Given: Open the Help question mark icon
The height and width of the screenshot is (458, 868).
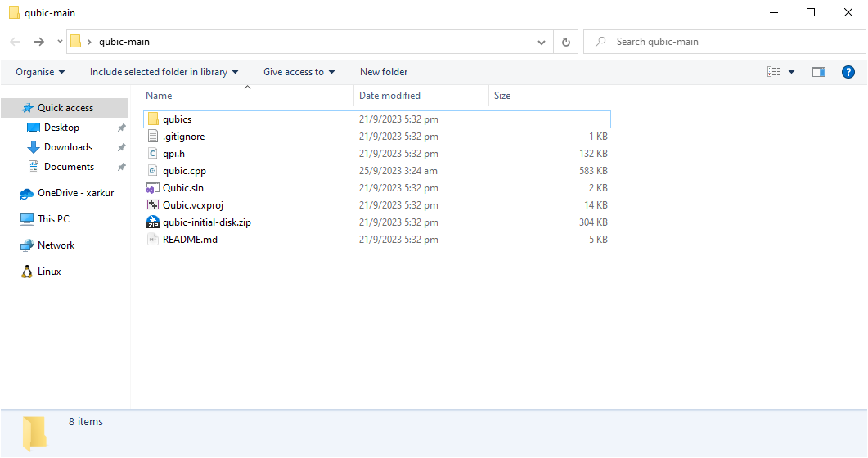Looking at the screenshot, I should tap(848, 72).
